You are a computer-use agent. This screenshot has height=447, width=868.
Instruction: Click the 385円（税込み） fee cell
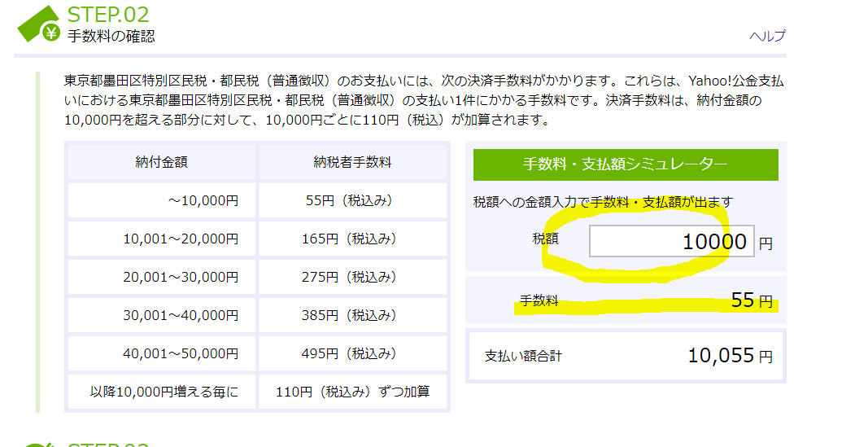pos(352,315)
